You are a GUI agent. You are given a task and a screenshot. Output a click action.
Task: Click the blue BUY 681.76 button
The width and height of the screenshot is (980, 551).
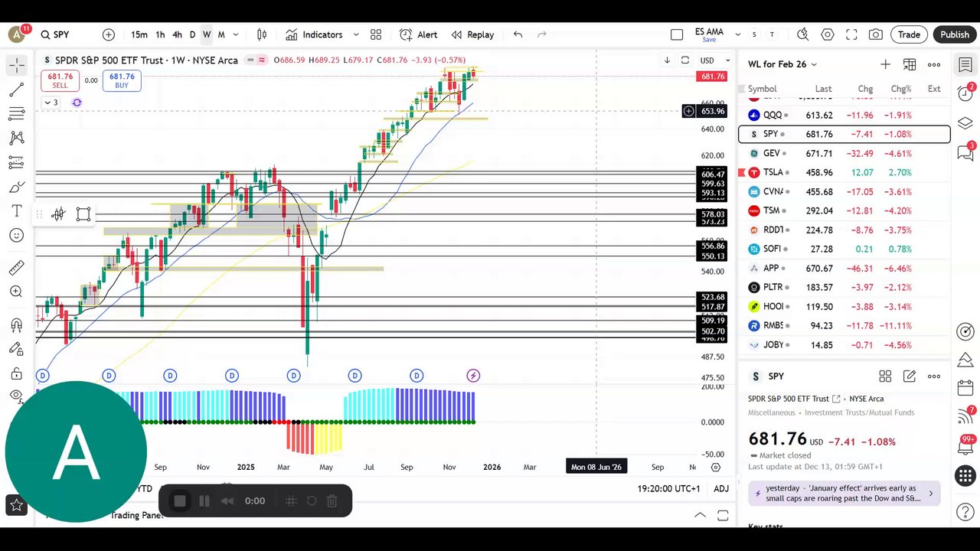[122, 80]
